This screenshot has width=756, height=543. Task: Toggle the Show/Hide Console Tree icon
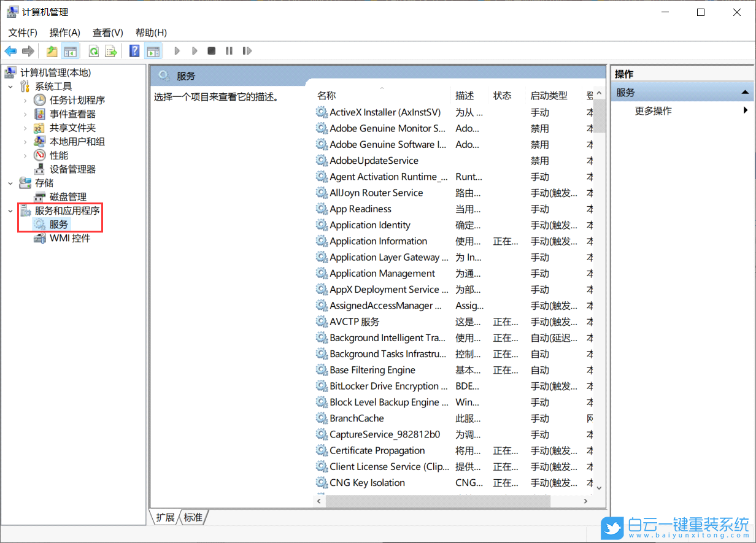pos(71,50)
